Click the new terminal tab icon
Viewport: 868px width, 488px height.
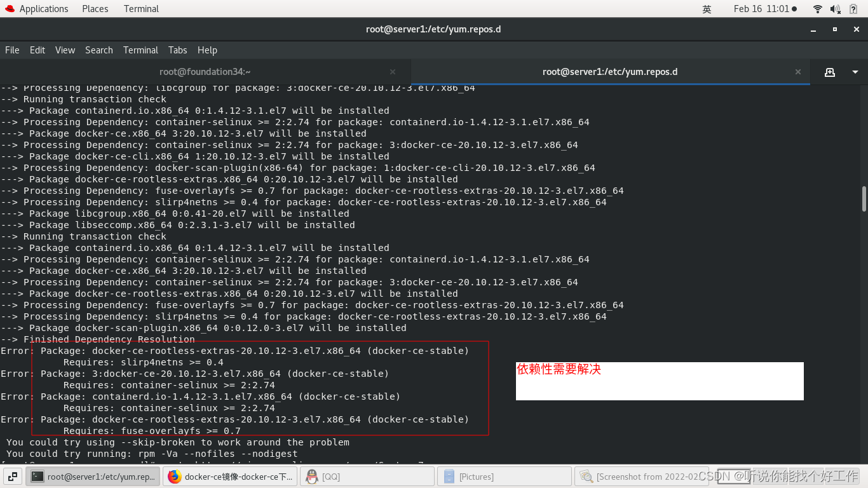tap(830, 72)
